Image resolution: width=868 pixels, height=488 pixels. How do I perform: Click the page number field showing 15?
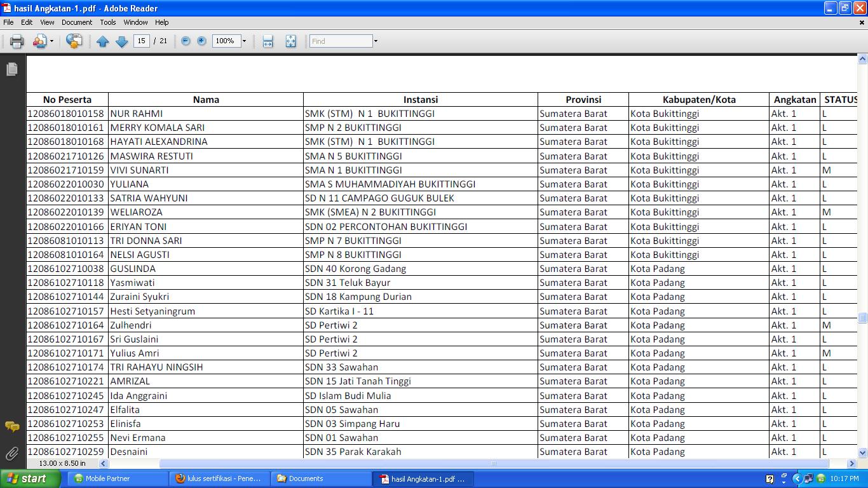pos(141,41)
